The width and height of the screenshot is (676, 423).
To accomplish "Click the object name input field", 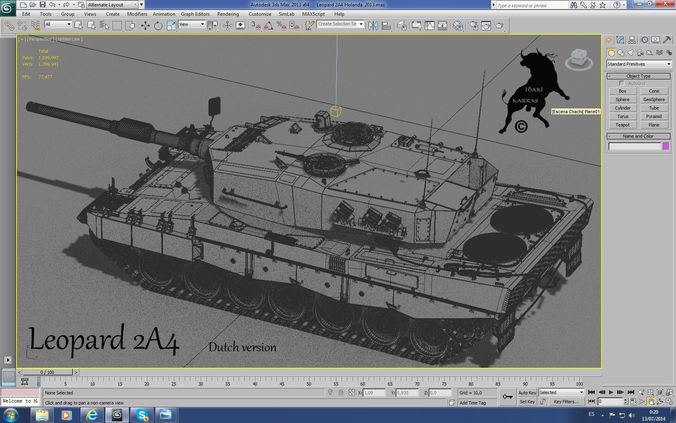I will (x=634, y=147).
